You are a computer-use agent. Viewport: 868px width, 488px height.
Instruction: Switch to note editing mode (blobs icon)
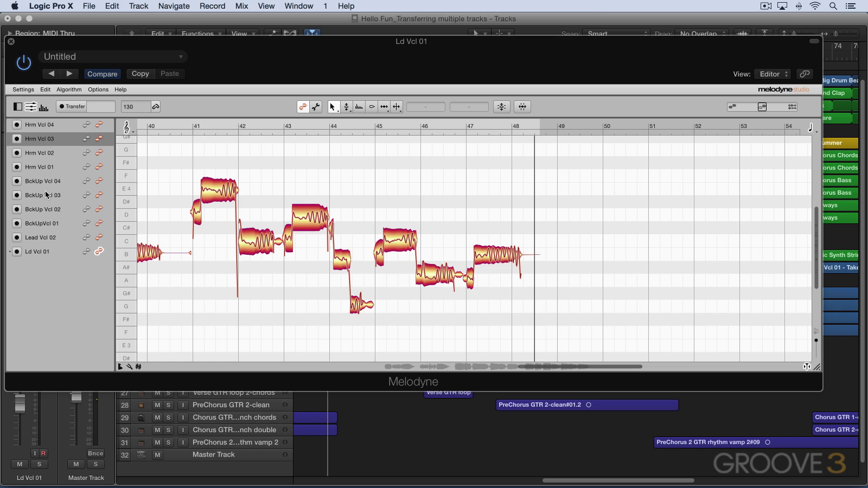coord(303,107)
